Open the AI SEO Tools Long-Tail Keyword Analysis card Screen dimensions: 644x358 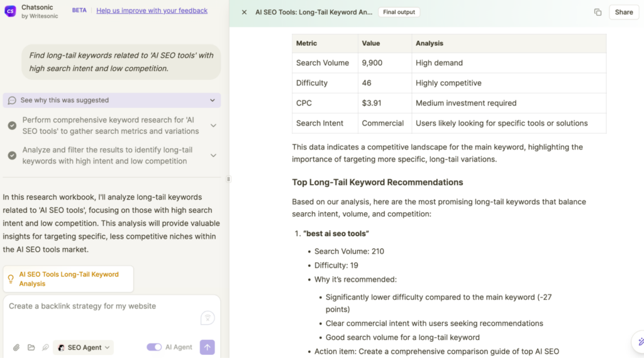point(68,279)
